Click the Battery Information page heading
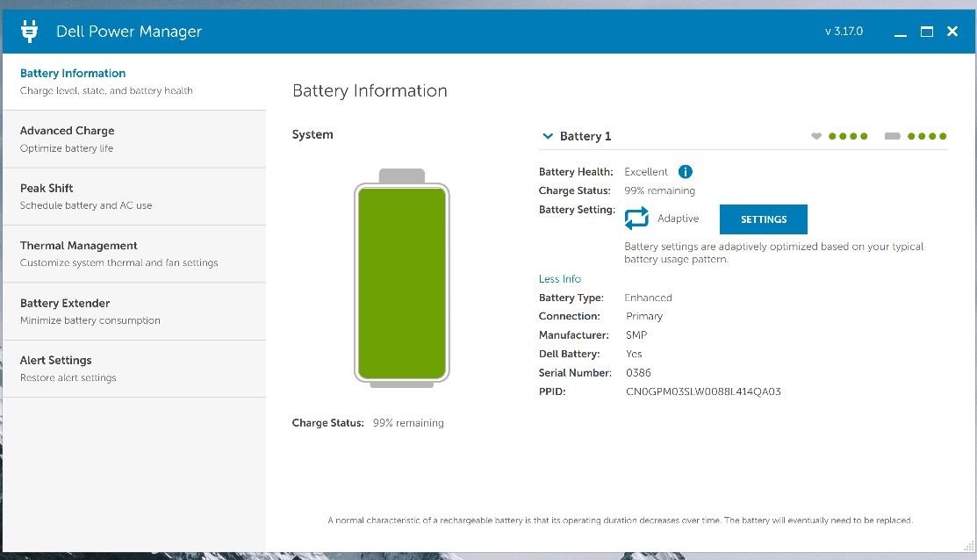This screenshot has height=560, width=977. point(370,91)
